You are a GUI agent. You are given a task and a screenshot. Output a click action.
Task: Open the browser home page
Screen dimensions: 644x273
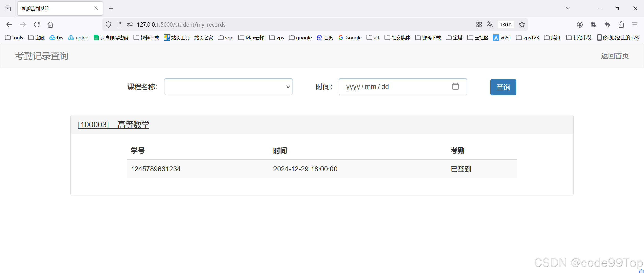(50, 24)
